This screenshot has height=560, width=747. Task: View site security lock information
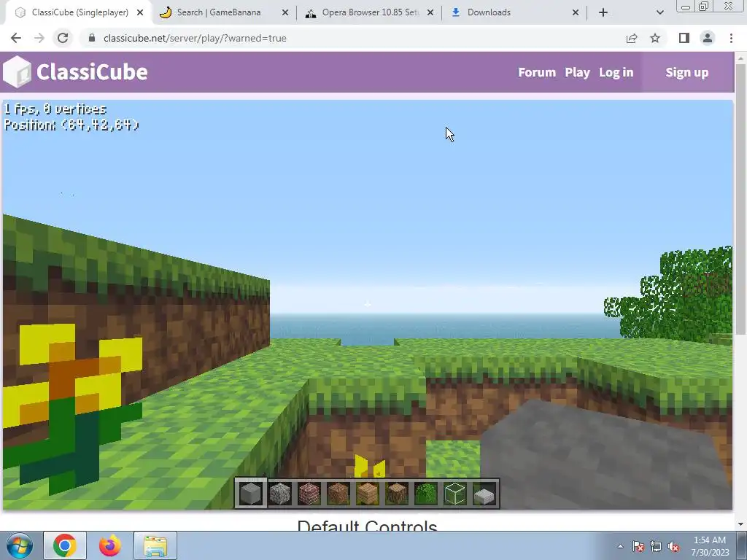(92, 38)
